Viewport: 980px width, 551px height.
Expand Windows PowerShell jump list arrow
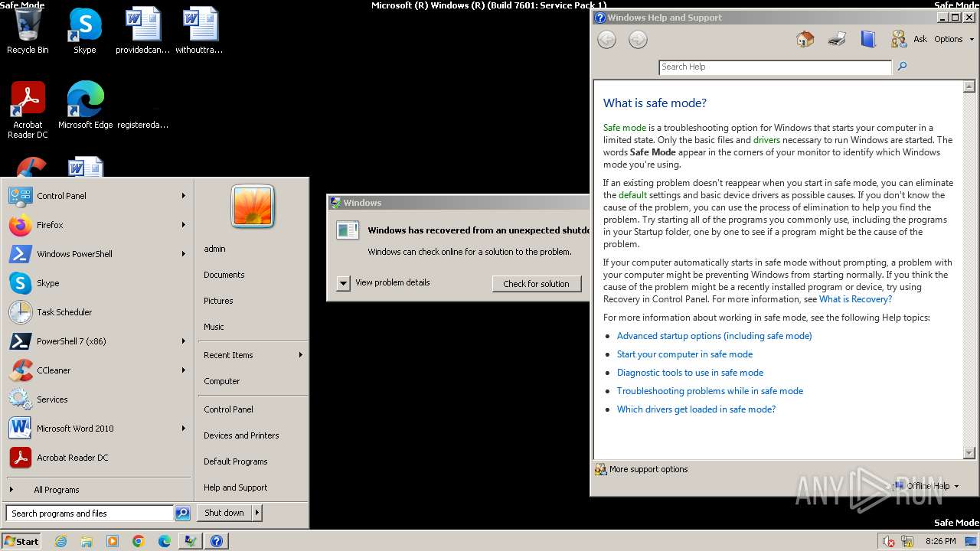[x=183, y=254]
